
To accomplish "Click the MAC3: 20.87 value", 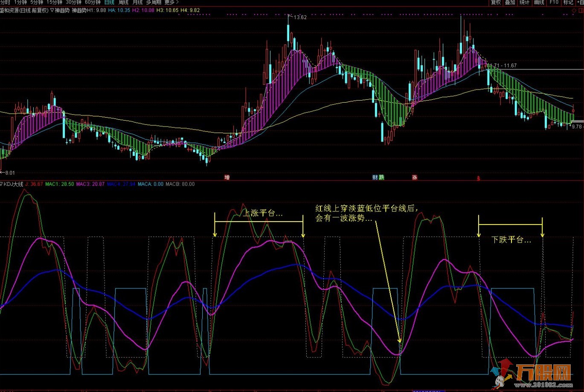I will tap(90, 184).
